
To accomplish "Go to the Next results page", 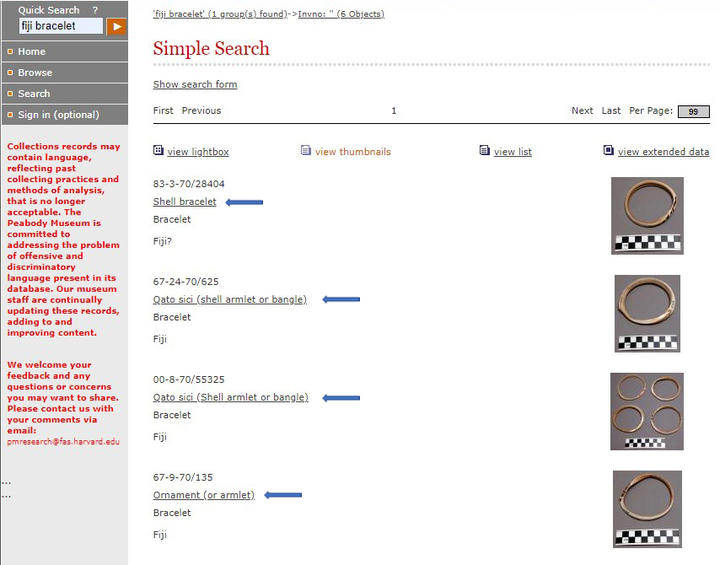I will pyautogui.click(x=582, y=111).
